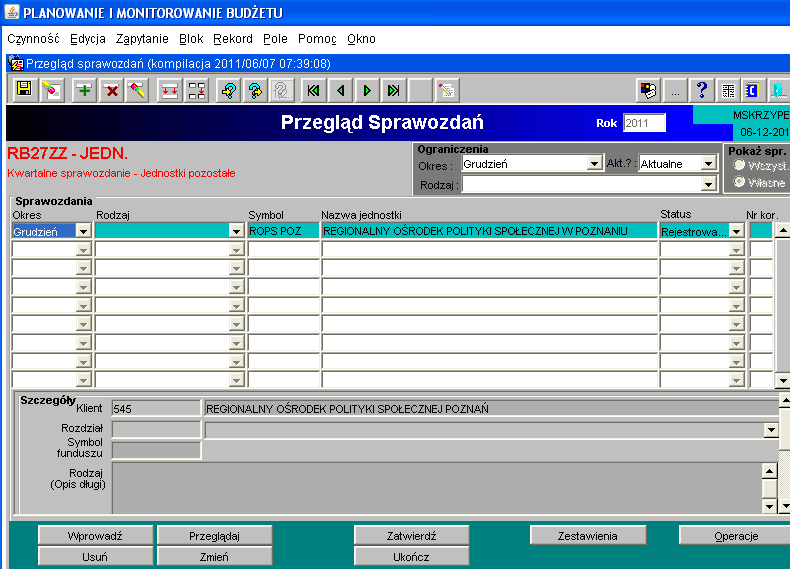790x569 pixels.
Task: Open the Okres dropdown in Ograniczenia
Action: coord(595,163)
